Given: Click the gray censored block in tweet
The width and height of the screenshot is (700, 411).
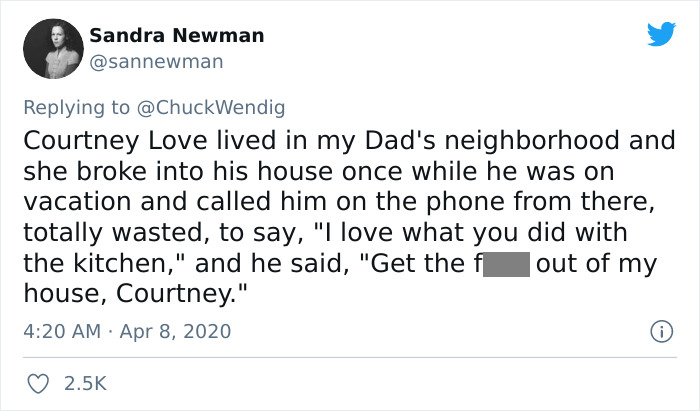Looking at the screenshot, I should tap(504, 265).
